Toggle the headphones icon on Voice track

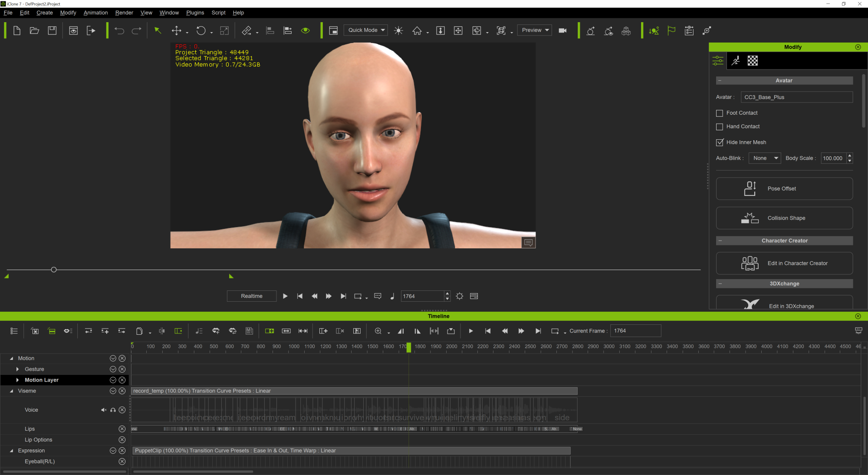point(113,410)
